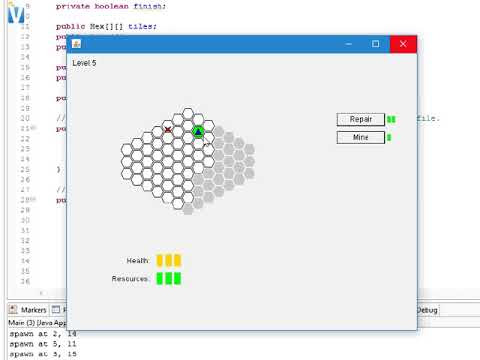The width and height of the screenshot is (480, 360).
Task: Click the Repair button
Action: click(361, 119)
